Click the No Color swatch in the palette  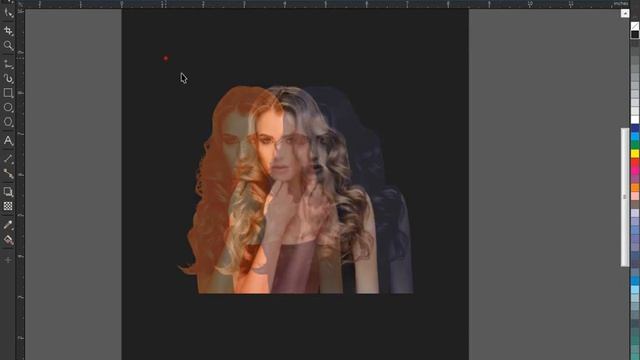pyautogui.click(x=635, y=26)
